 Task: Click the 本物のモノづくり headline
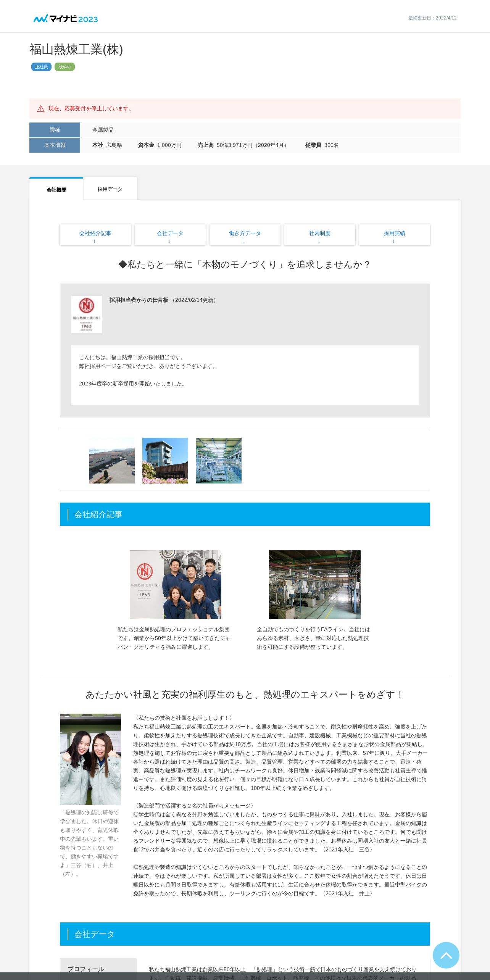pyautogui.click(x=245, y=264)
